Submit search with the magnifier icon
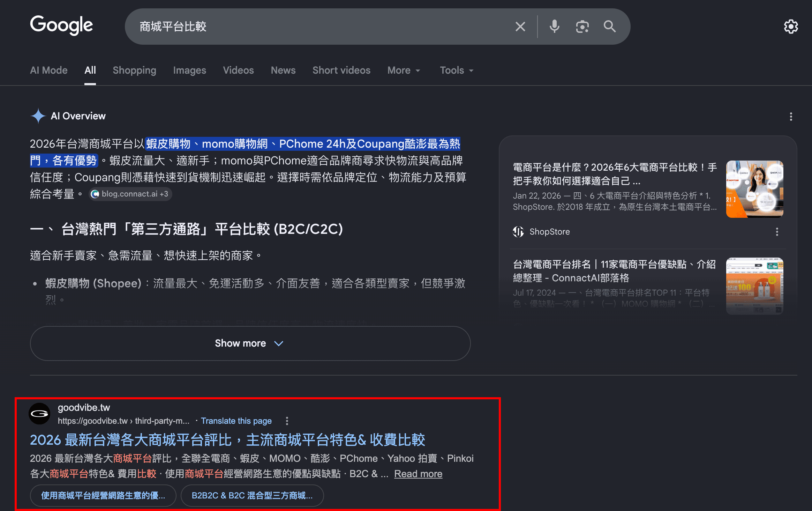Screen dimensions: 812x511 pyautogui.click(x=610, y=27)
